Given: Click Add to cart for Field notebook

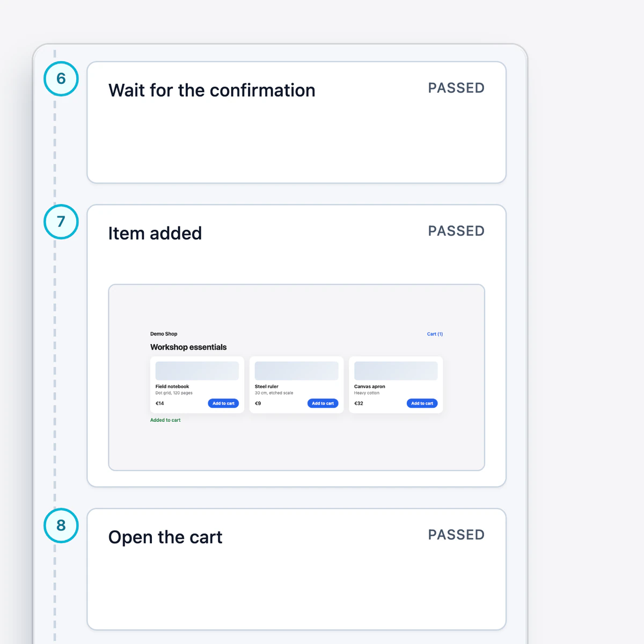Looking at the screenshot, I should click(x=223, y=404).
